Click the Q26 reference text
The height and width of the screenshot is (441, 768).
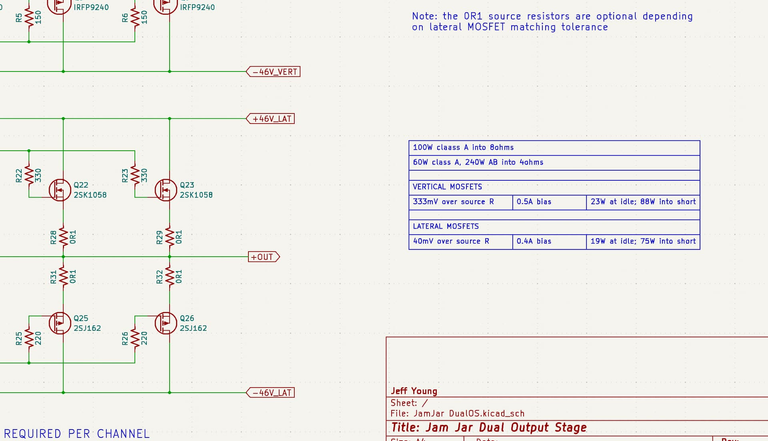pyautogui.click(x=187, y=318)
